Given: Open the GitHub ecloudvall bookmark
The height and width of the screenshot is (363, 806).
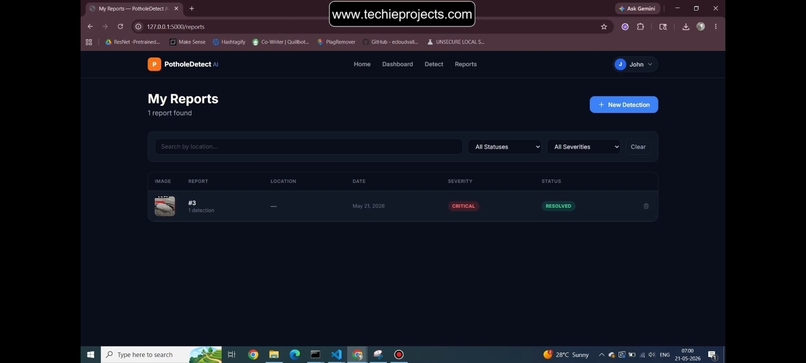Looking at the screenshot, I should pyautogui.click(x=391, y=42).
